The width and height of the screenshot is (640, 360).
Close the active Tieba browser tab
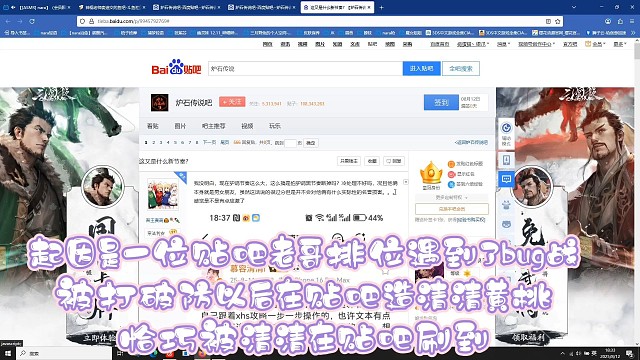click(369, 7)
